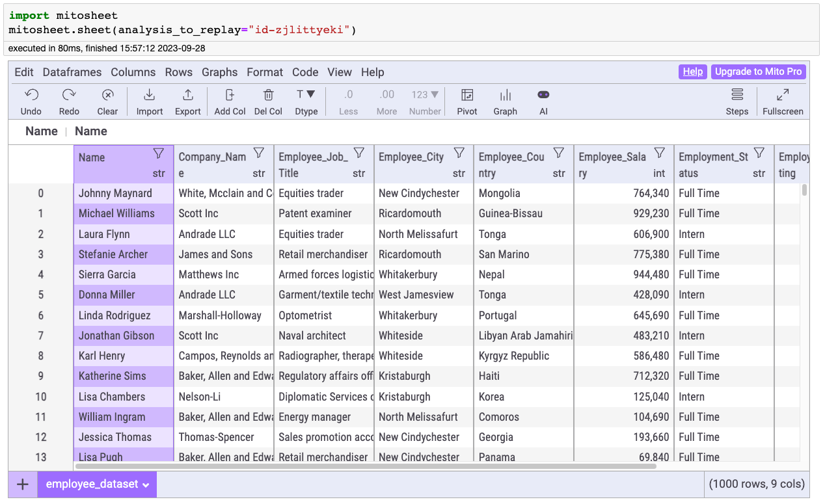Open the Number format dropdown
825x504 pixels.
coord(424,94)
